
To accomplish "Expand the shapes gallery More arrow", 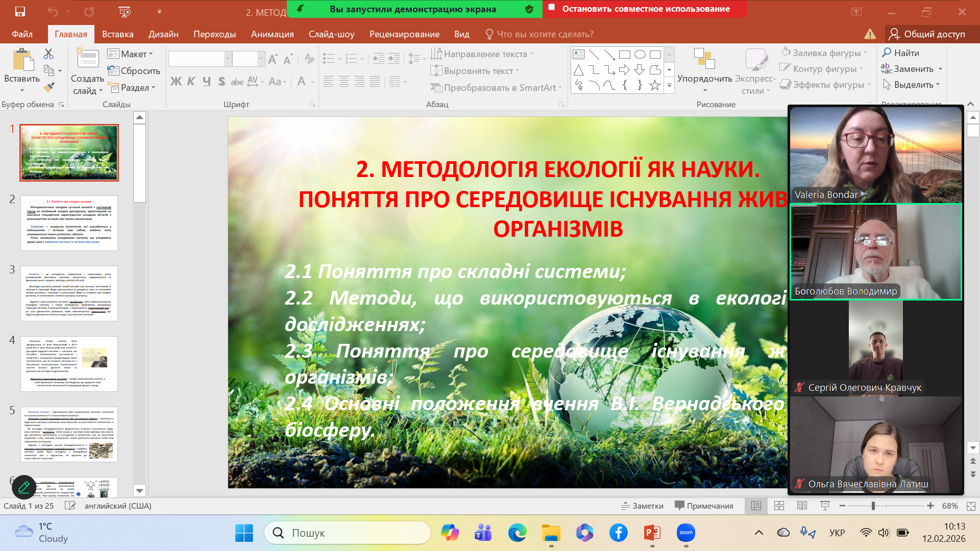I will pos(669,86).
